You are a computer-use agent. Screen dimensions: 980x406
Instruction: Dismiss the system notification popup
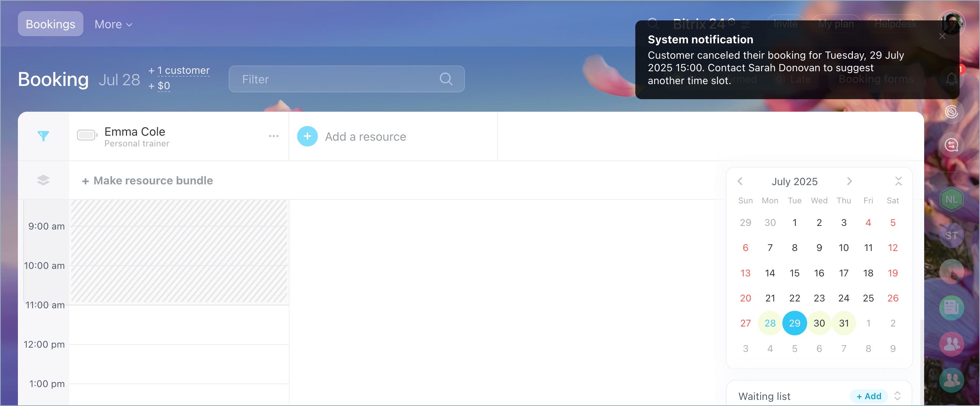[942, 37]
